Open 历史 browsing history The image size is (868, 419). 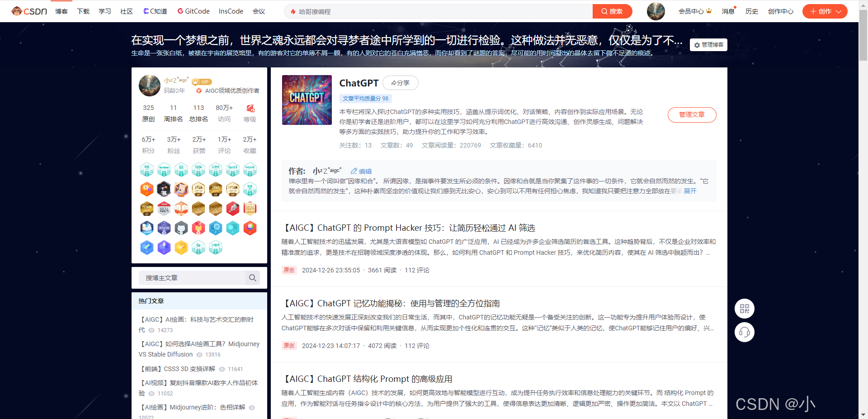pos(752,11)
